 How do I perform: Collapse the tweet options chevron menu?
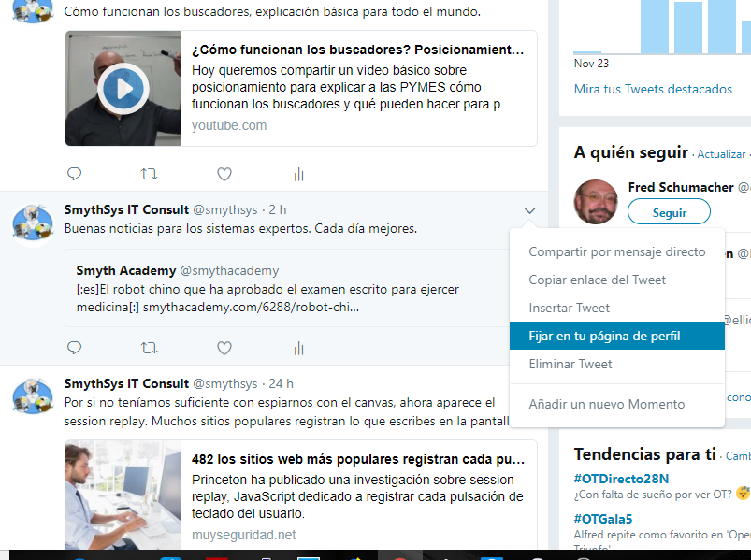pos(530,210)
